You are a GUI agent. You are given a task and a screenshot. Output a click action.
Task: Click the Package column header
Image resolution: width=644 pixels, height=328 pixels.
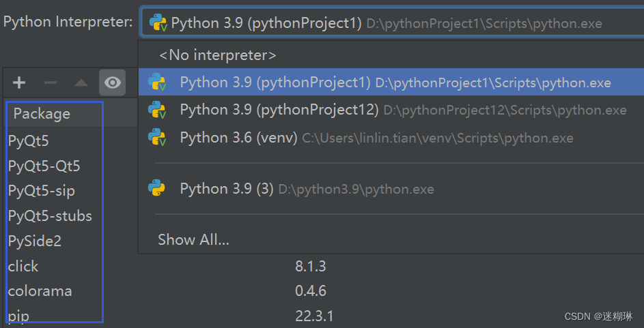42,114
